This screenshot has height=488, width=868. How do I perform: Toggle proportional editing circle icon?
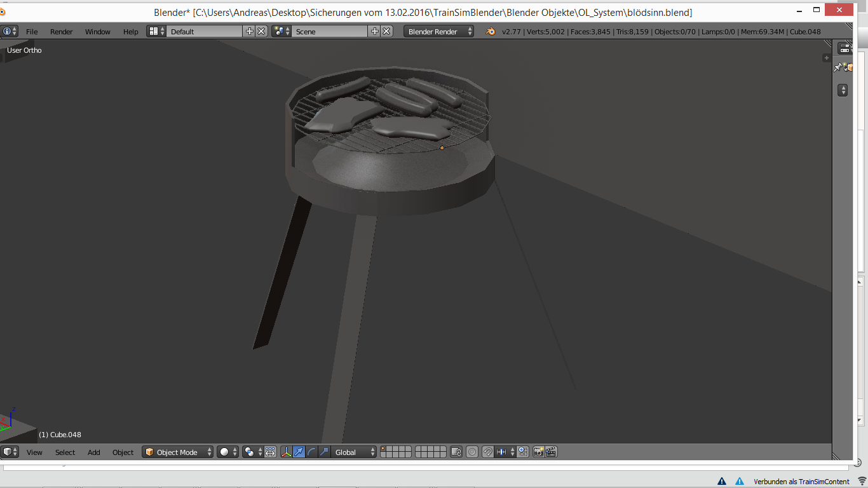[472, 452]
